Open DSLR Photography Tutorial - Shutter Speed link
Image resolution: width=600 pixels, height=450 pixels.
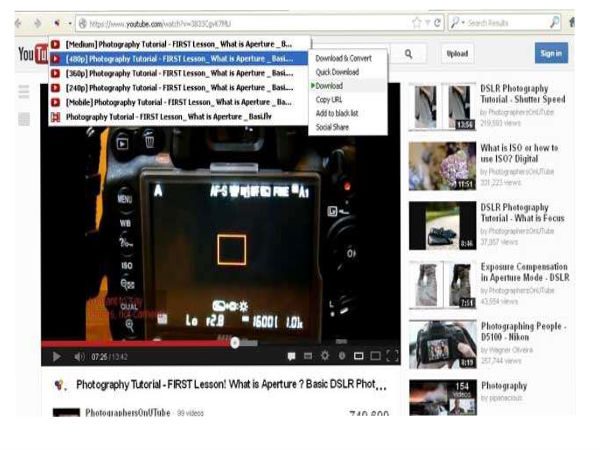click(x=523, y=94)
